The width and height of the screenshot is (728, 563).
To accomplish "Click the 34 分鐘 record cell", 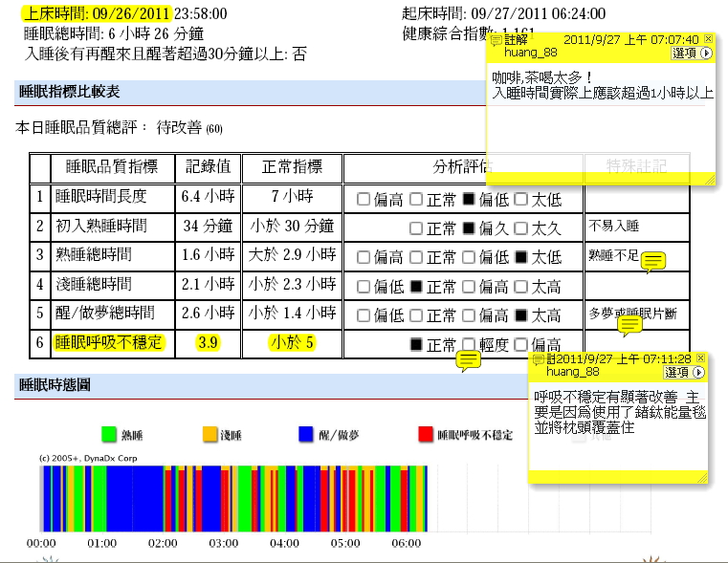I will coord(208,226).
